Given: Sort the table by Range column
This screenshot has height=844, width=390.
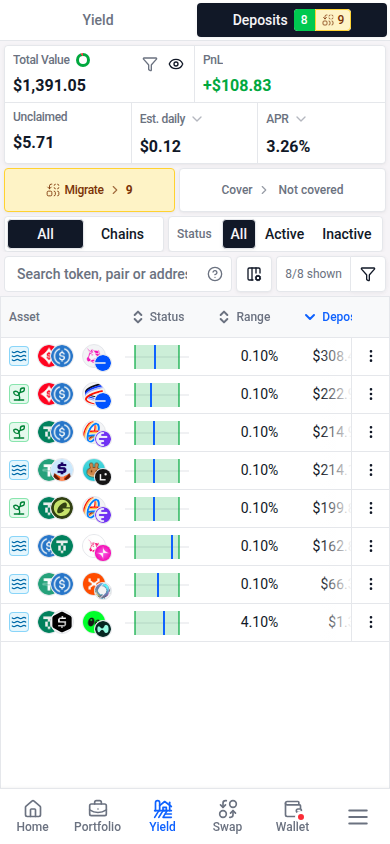Looking at the screenshot, I should tap(245, 317).
